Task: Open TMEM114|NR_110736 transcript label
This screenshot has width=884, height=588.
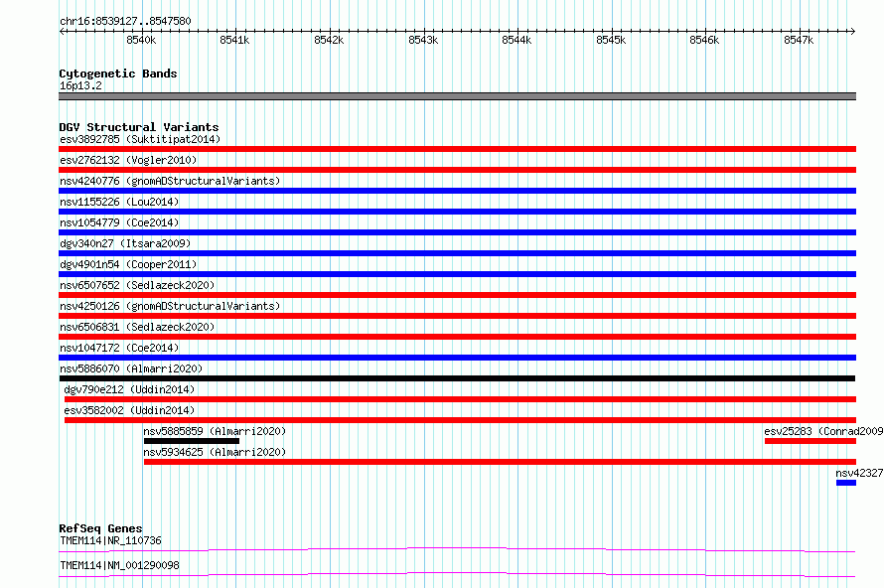Action: (x=110, y=540)
